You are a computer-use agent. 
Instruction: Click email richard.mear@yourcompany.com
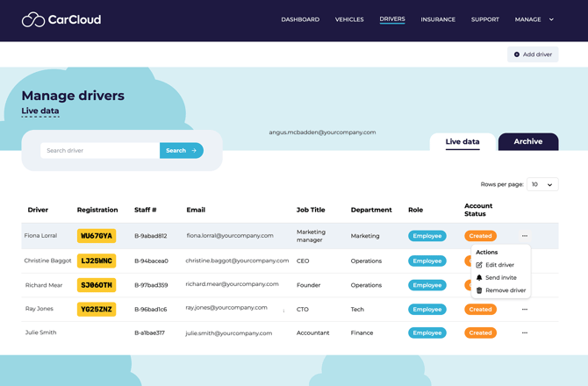pyautogui.click(x=232, y=284)
